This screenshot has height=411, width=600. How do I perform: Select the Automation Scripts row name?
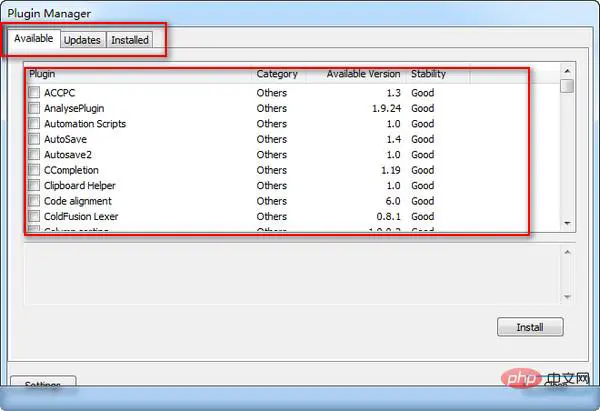(85, 124)
